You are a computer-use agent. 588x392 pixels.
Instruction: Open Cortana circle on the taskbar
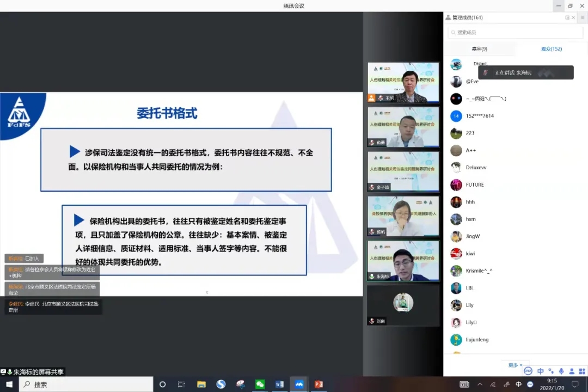pyautogui.click(x=162, y=384)
